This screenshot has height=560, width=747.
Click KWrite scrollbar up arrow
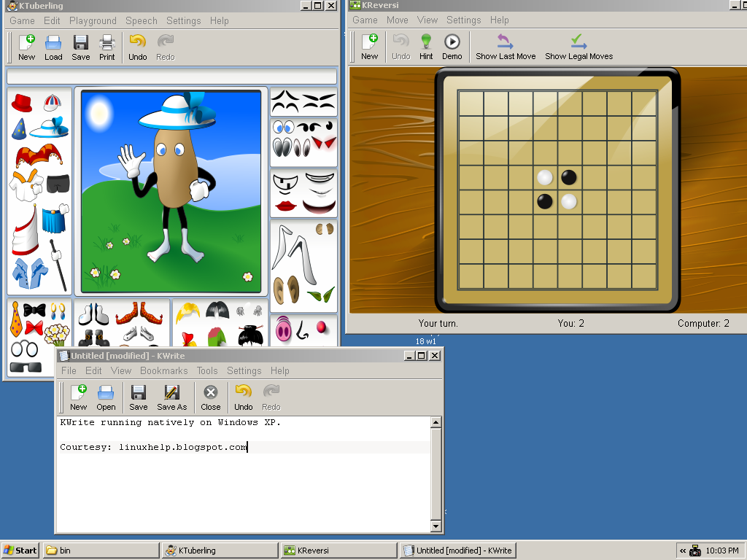click(436, 422)
